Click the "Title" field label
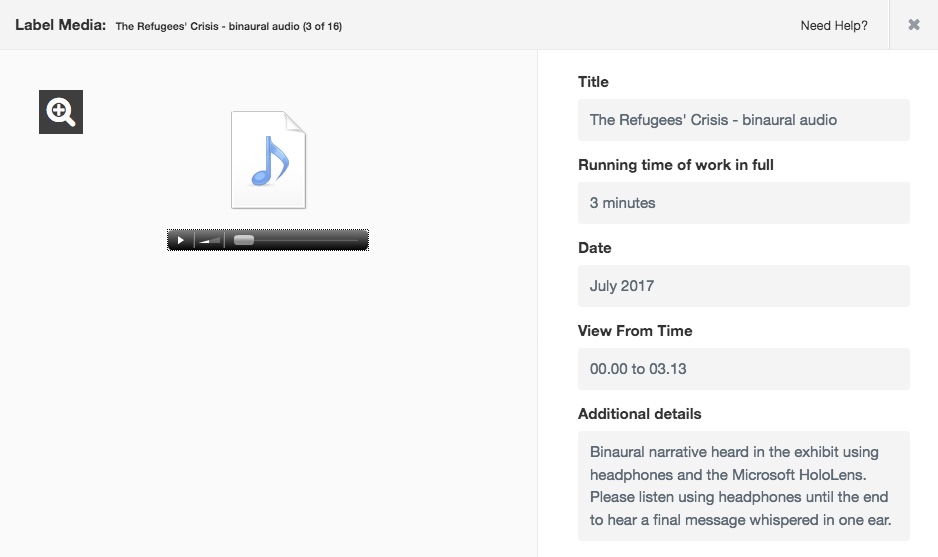 tap(593, 82)
